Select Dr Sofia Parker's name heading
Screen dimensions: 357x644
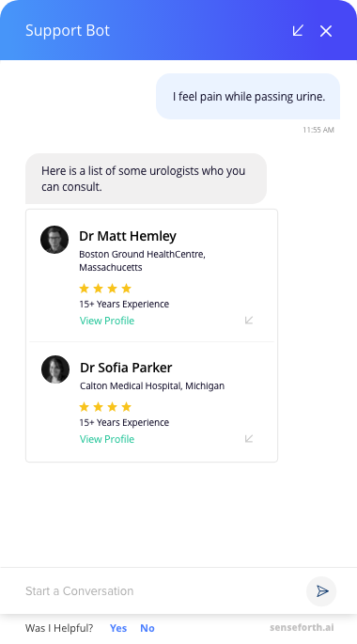[126, 368]
